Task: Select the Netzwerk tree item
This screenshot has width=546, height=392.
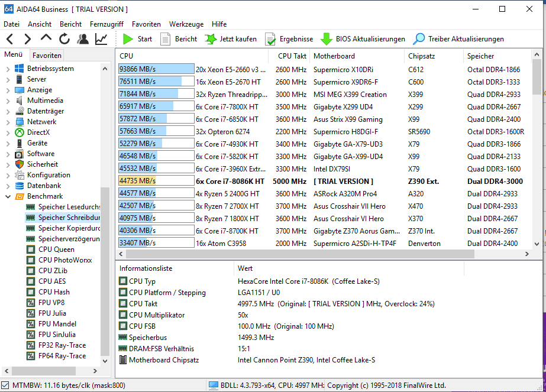Action: [42, 122]
